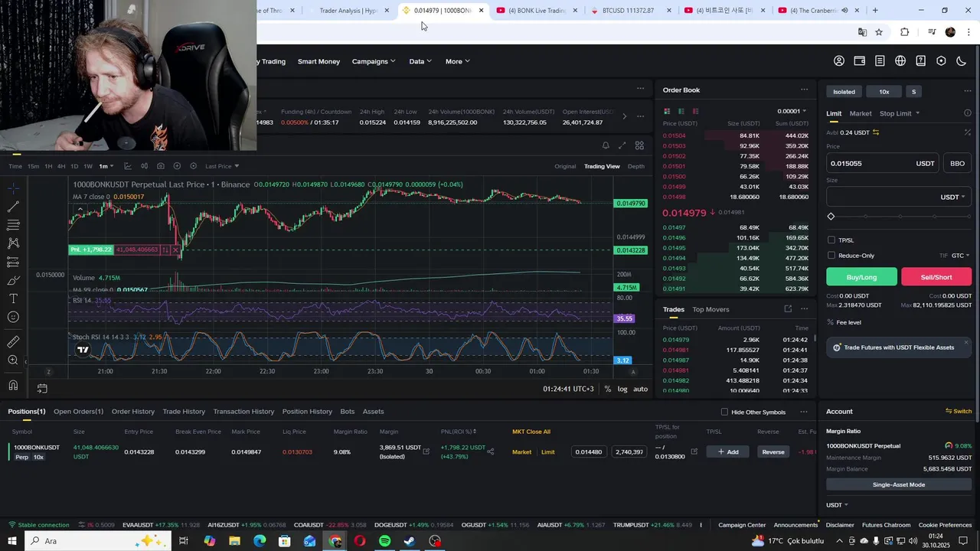Select the brush drawing tool

click(x=13, y=280)
